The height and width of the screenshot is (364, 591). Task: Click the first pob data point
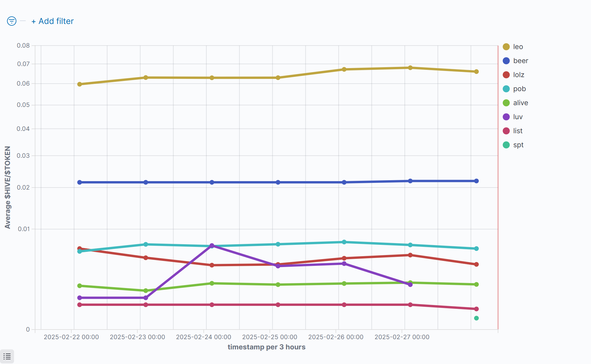(80, 251)
